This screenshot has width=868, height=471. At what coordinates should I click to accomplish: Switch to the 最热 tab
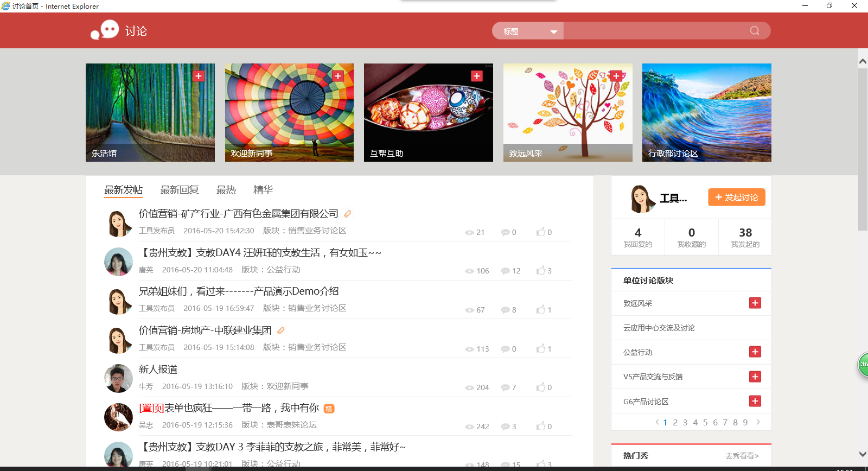pos(226,190)
